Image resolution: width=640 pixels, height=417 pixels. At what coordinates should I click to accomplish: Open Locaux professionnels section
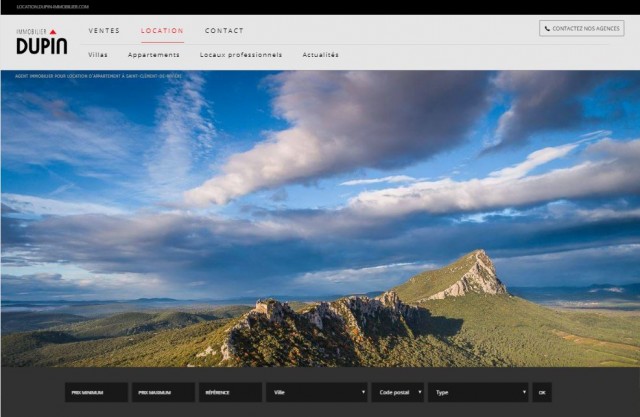coord(241,55)
